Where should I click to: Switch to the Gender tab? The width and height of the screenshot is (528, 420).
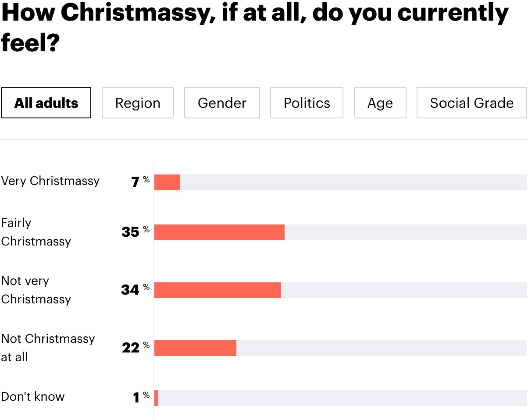click(x=222, y=103)
